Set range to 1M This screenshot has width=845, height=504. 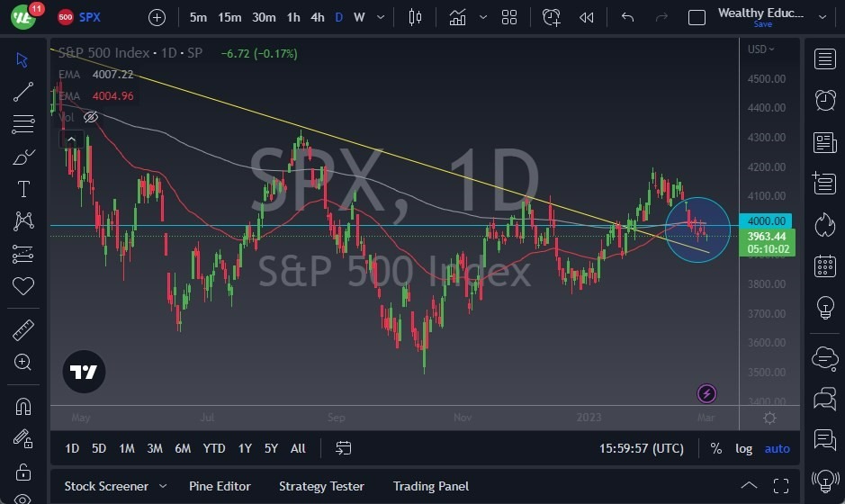(x=127, y=448)
